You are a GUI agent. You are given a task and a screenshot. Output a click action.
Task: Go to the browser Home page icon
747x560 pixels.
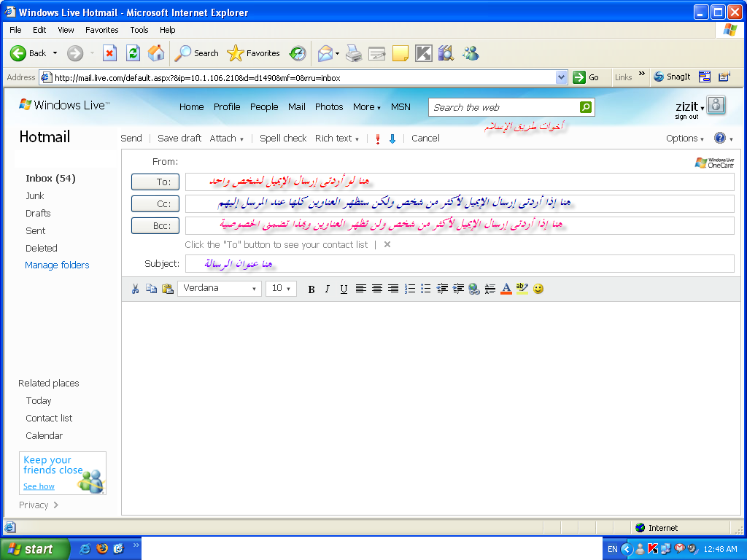(156, 53)
